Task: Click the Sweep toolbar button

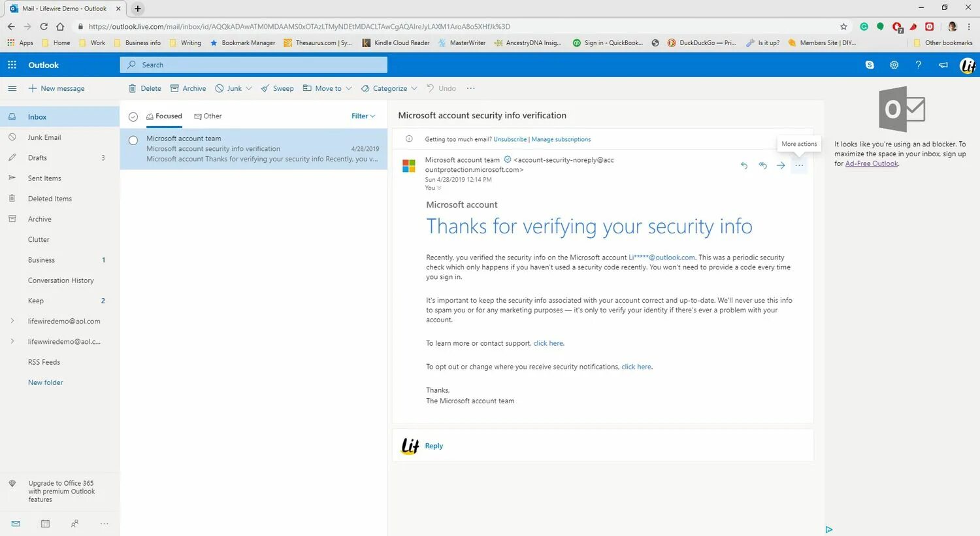Action: click(x=277, y=88)
